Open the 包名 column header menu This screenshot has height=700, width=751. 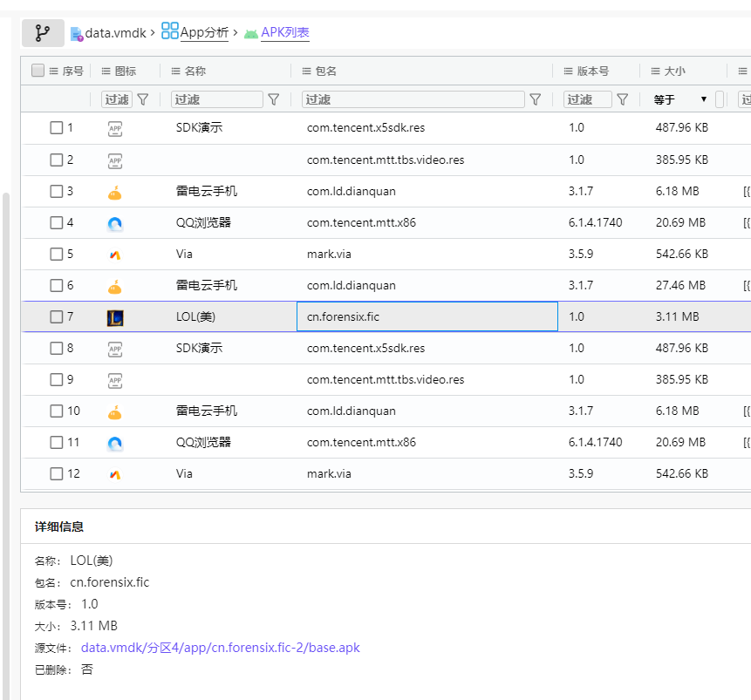[x=307, y=71]
